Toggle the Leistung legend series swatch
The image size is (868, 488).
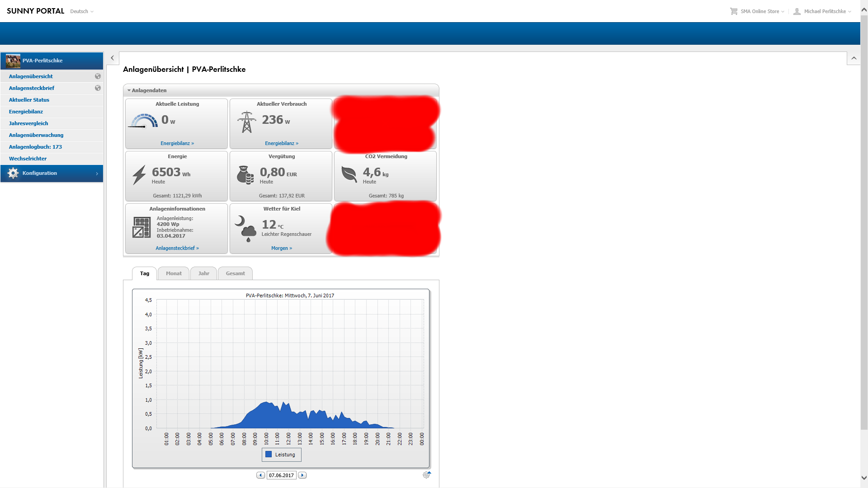[x=269, y=455]
